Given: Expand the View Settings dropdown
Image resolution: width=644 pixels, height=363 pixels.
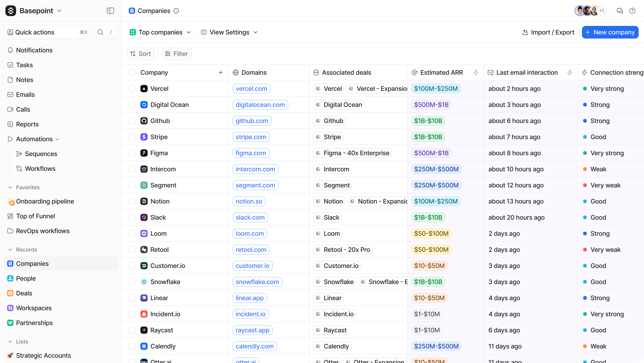Looking at the screenshot, I should (229, 32).
